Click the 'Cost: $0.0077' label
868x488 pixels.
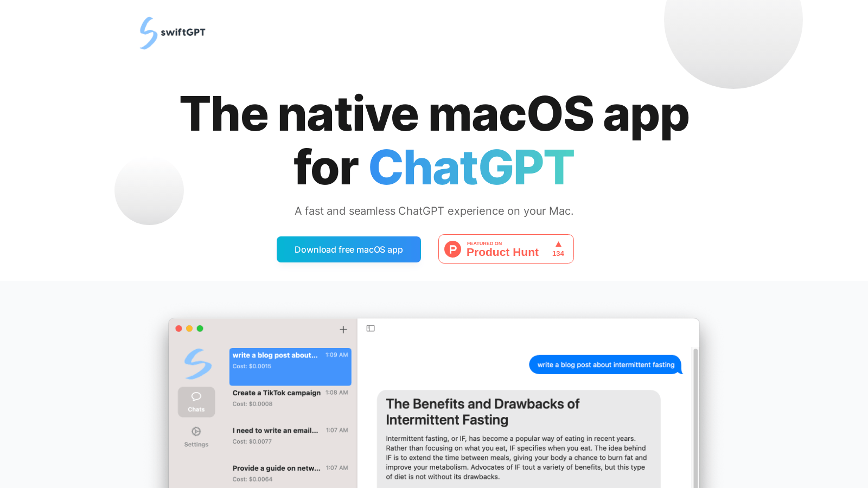(252, 442)
